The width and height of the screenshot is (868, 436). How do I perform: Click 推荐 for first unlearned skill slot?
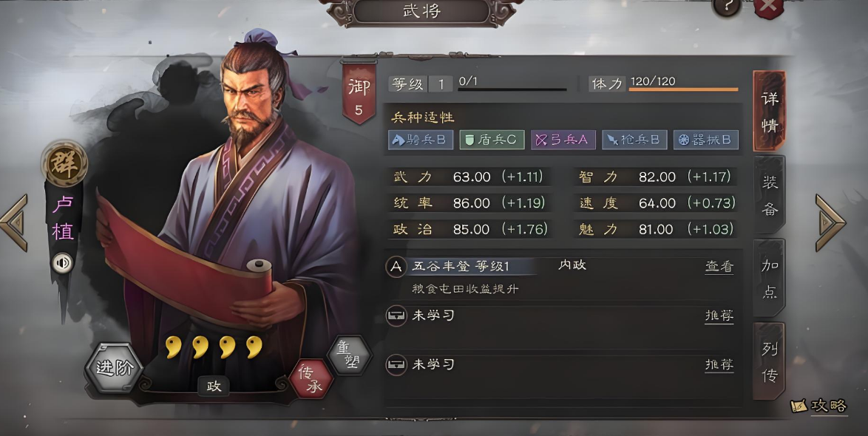[x=719, y=316]
